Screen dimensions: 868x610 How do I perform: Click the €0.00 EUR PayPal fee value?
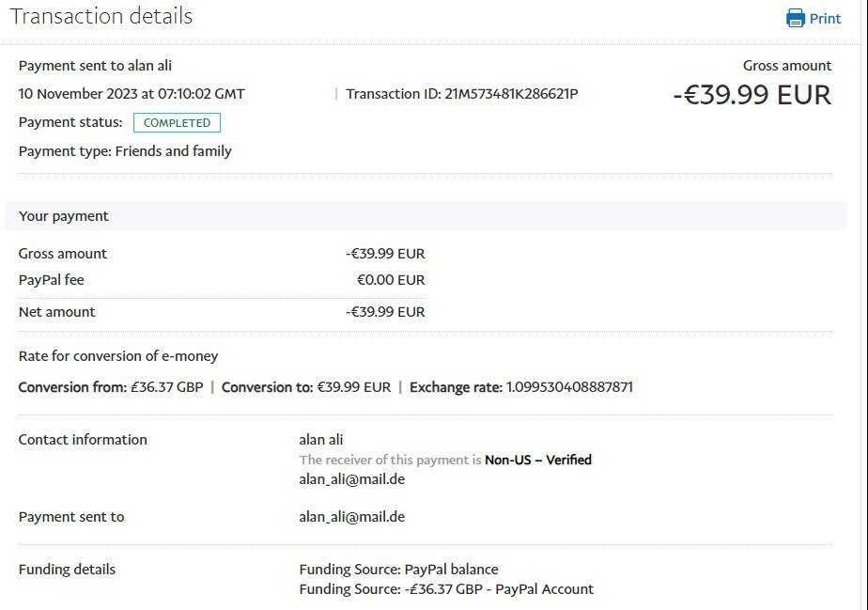click(390, 280)
